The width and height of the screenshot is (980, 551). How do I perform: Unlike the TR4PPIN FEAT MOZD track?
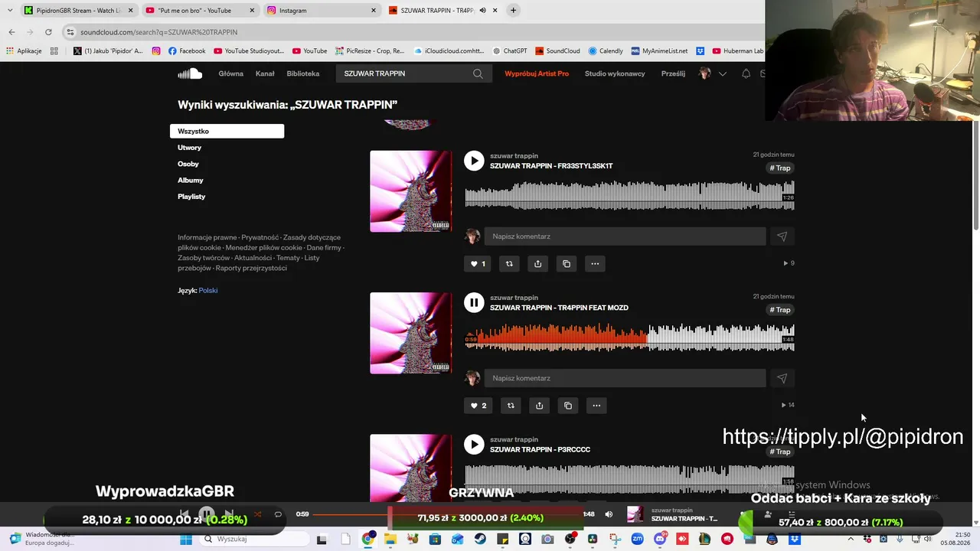point(478,406)
